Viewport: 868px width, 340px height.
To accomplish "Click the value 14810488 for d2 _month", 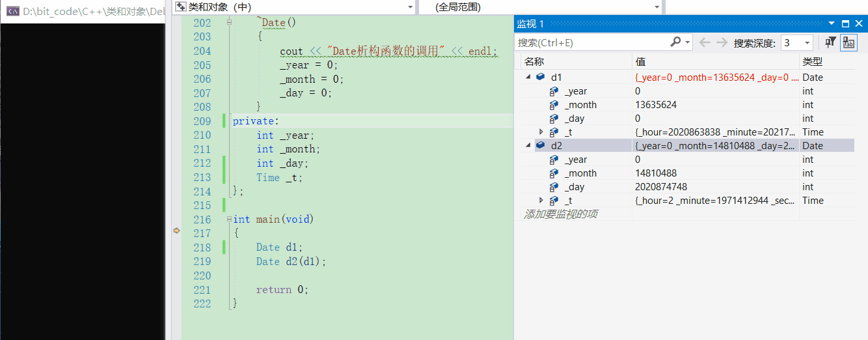I will coord(656,173).
